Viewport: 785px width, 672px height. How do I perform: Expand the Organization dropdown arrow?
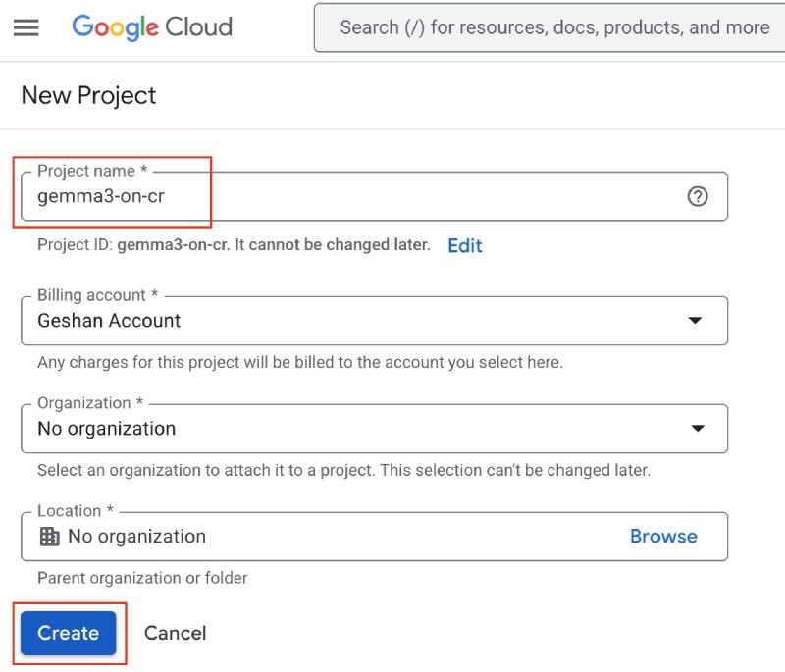click(x=698, y=428)
